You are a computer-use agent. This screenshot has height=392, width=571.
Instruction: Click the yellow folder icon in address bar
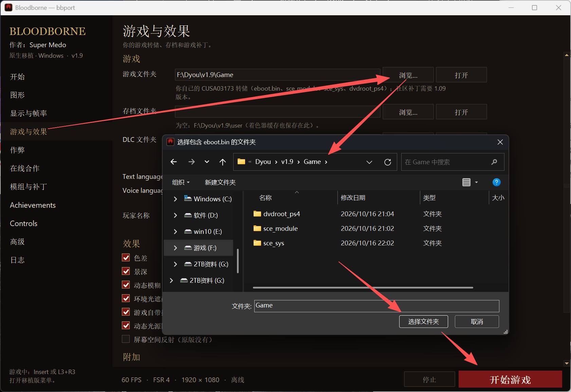point(241,162)
